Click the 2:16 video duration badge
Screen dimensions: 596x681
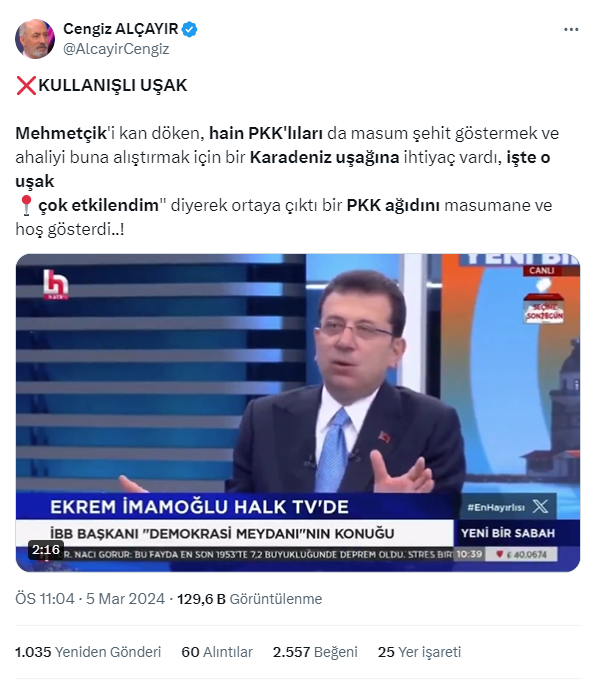[x=46, y=550]
